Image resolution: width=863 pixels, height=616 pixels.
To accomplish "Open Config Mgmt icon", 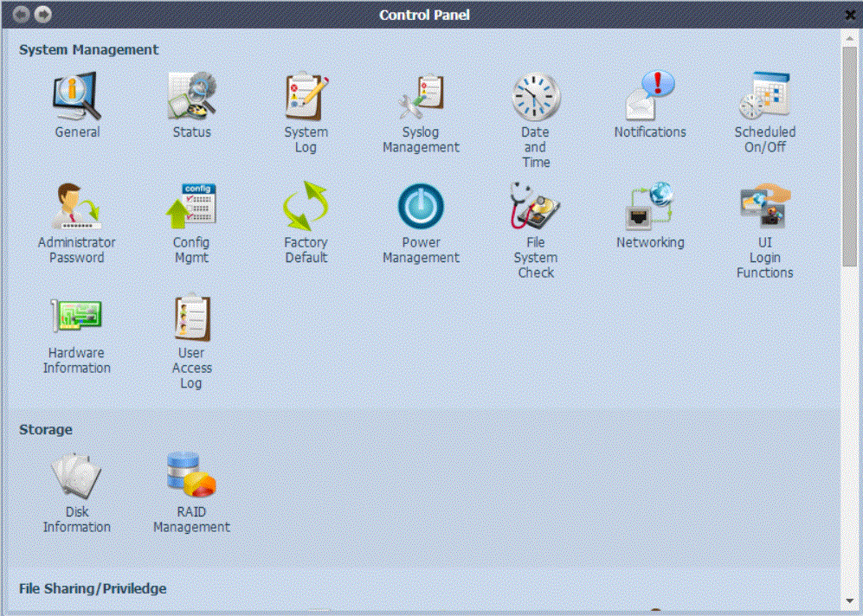I will [191, 206].
